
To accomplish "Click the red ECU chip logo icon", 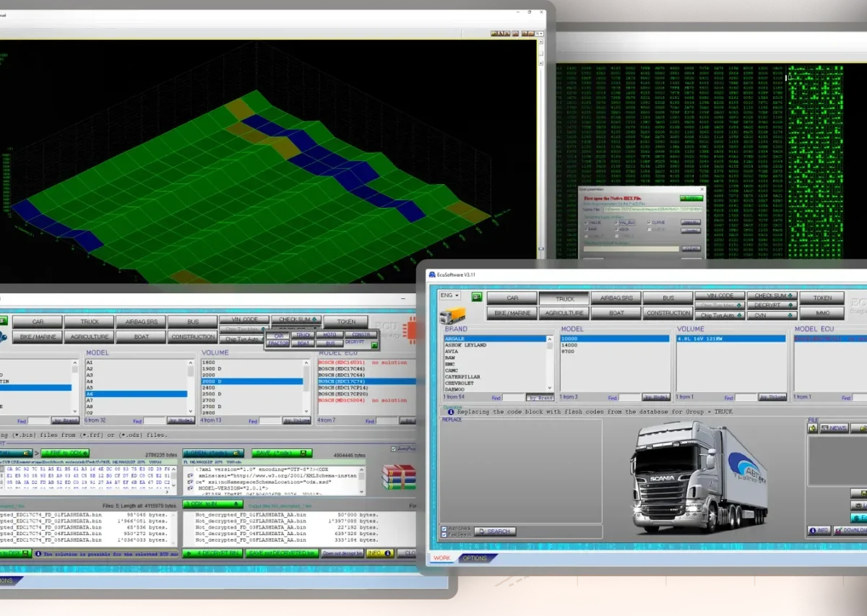I will coord(411,329).
